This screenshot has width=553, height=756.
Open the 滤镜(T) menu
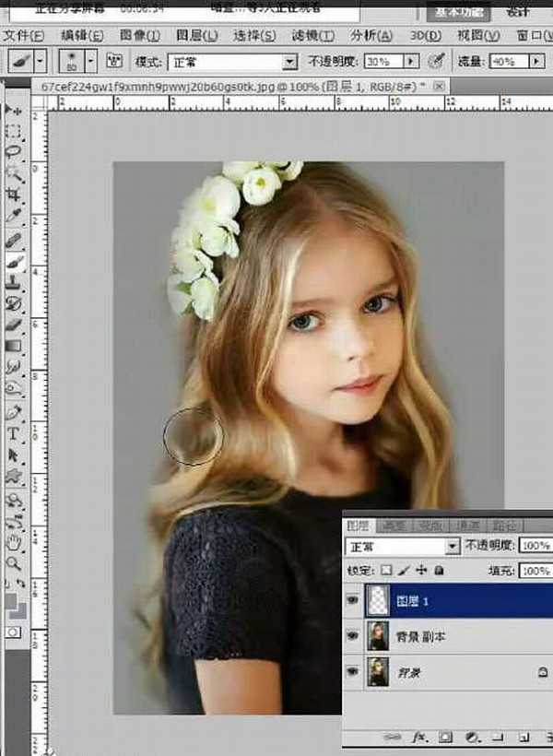(x=319, y=36)
